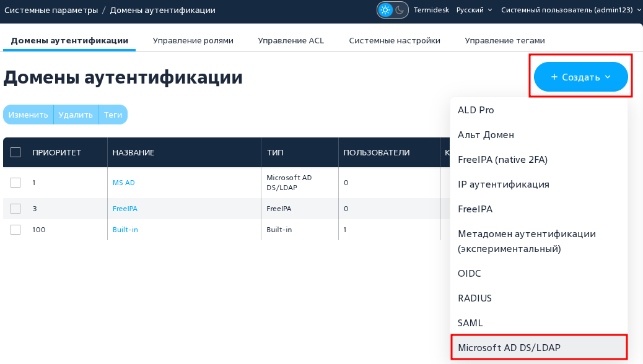The image size is (643, 364).
Task: Sort by the Приоритет column header
Action: (x=56, y=152)
